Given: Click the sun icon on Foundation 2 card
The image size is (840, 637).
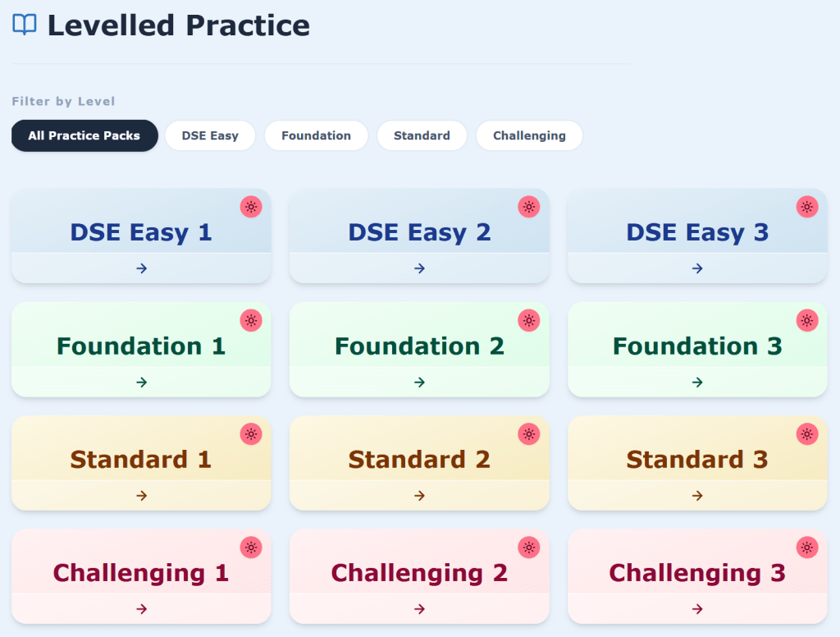Looking at the screenshot, I should point(529,321).
